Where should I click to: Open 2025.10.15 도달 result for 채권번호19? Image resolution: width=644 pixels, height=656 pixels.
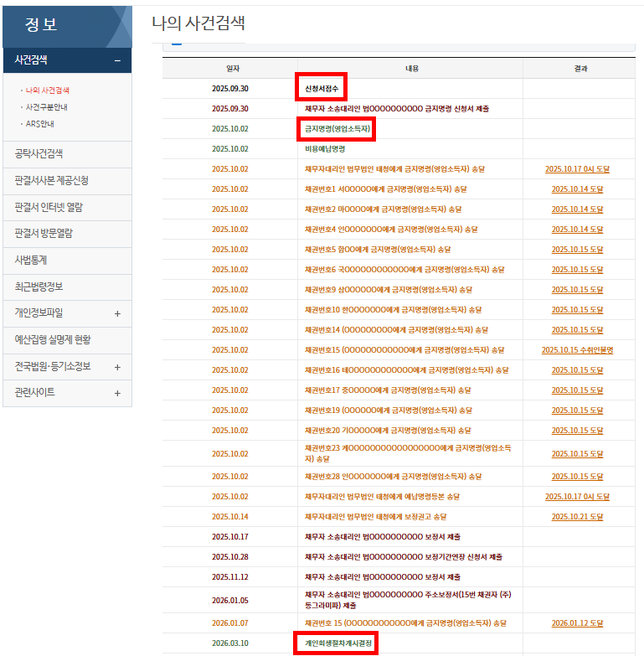577,410
